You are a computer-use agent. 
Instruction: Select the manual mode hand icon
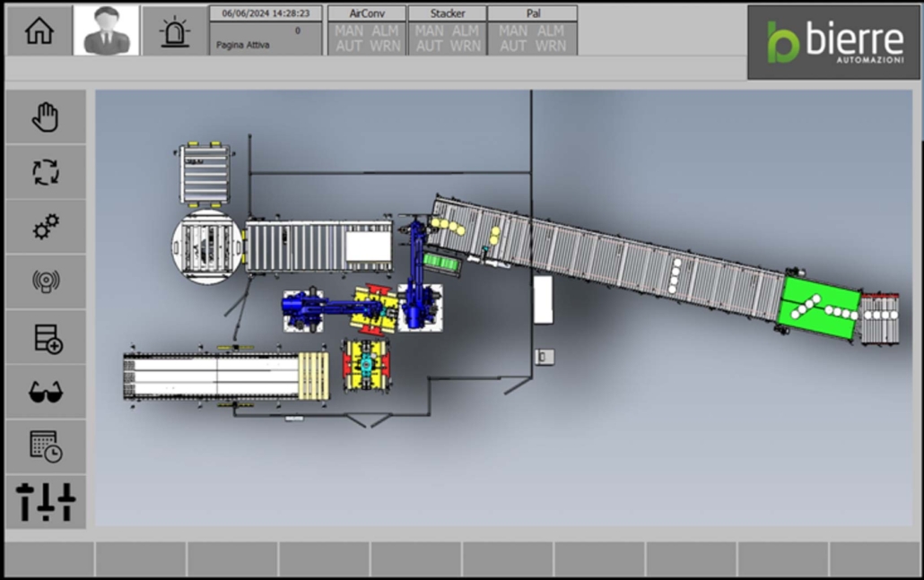[46, 117]
